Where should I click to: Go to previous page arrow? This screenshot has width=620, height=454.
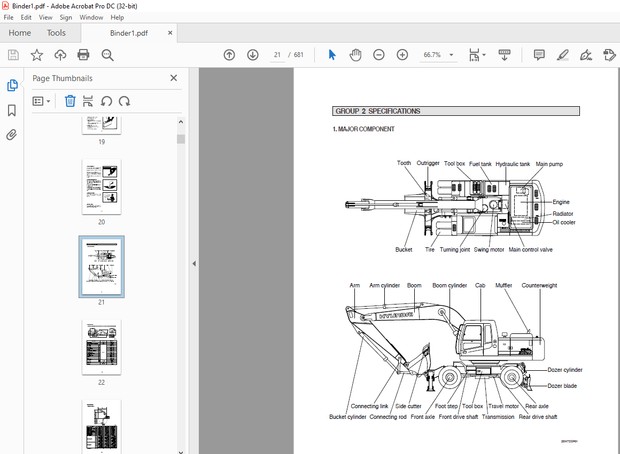229,55
